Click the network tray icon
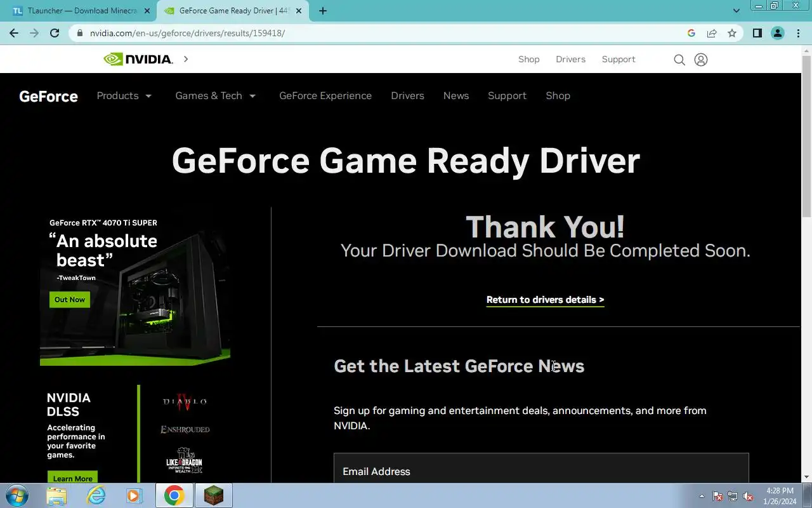Screen dimensions: 812x508 point(733,496)
